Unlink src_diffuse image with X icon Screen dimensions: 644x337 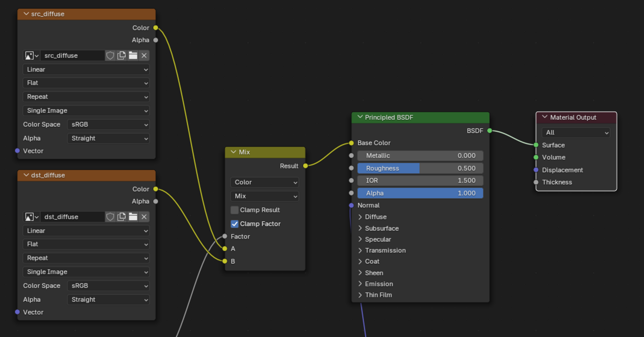(x=144, y=55)
